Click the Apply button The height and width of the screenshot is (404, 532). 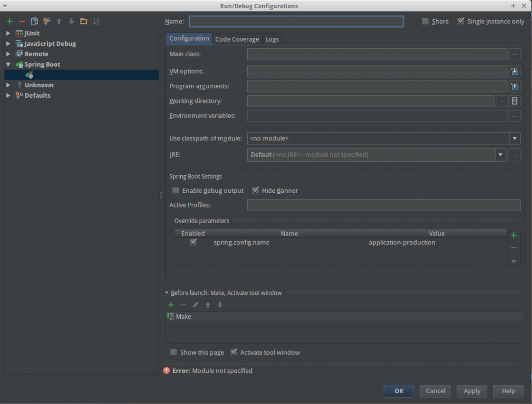472,391
